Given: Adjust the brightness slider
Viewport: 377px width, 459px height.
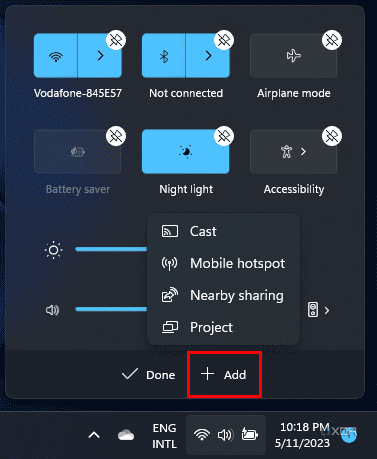Looking at the screenshot, I should [111, 249].
